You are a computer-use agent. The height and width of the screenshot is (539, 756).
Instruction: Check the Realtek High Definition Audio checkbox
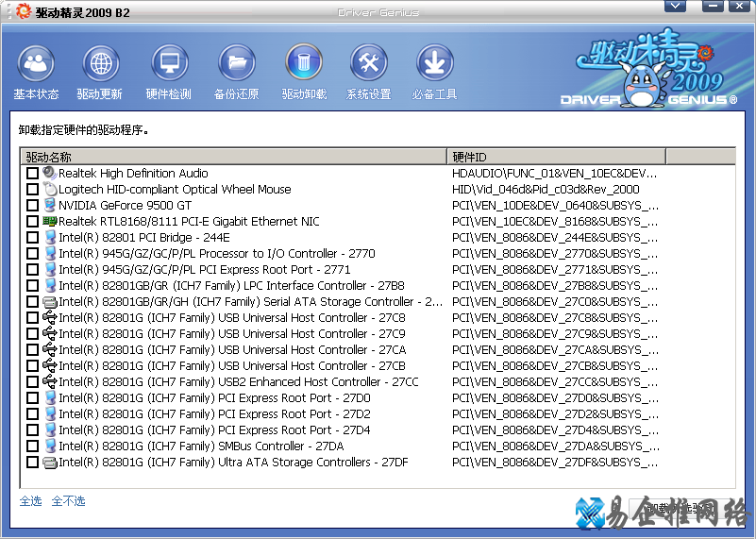coord(33,174)
